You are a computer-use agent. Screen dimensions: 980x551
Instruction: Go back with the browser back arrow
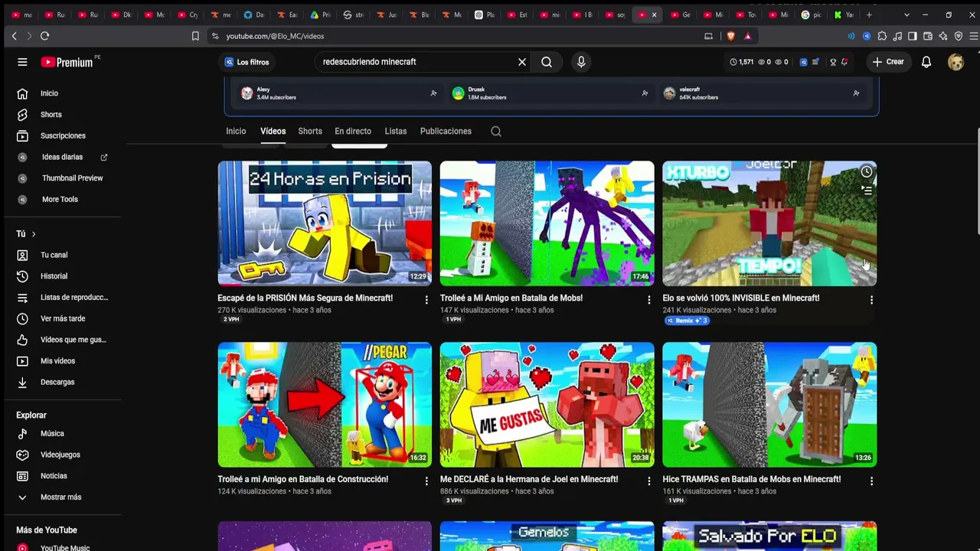pos(14,36)
